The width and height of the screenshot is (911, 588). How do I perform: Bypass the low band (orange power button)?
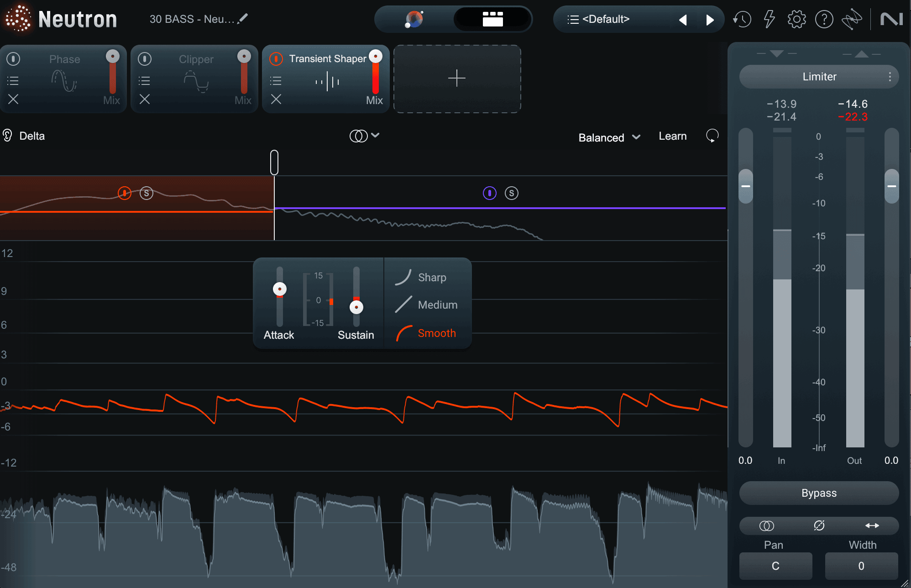pos(125,193)
